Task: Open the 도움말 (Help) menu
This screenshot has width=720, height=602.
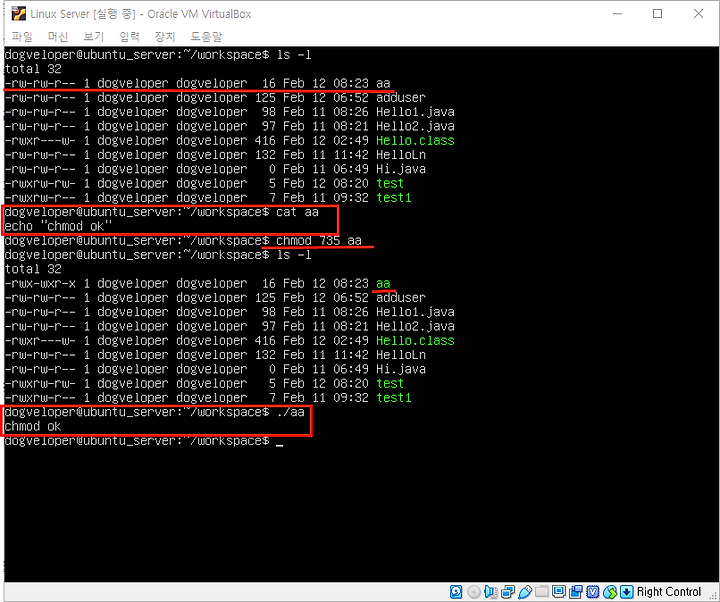Action: pos(206,36)
